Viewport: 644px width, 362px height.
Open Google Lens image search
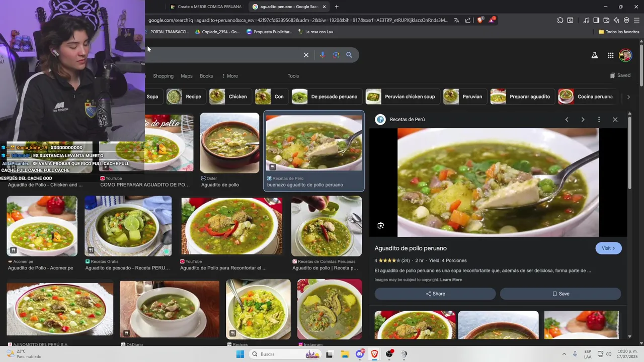(x=336, y=55)
